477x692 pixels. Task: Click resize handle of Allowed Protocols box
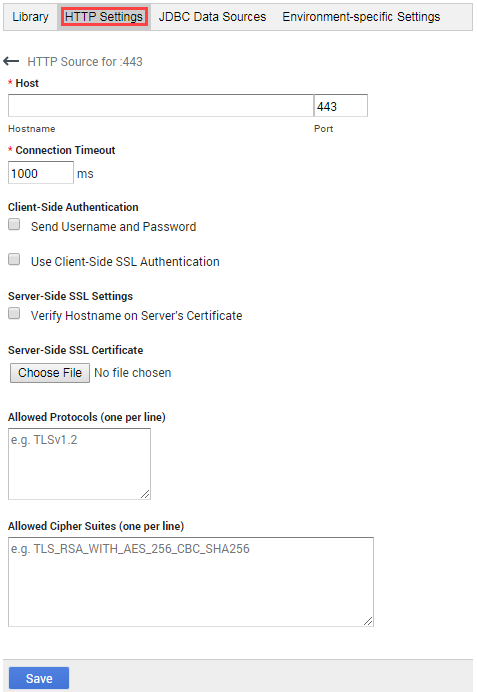(146, 495)
